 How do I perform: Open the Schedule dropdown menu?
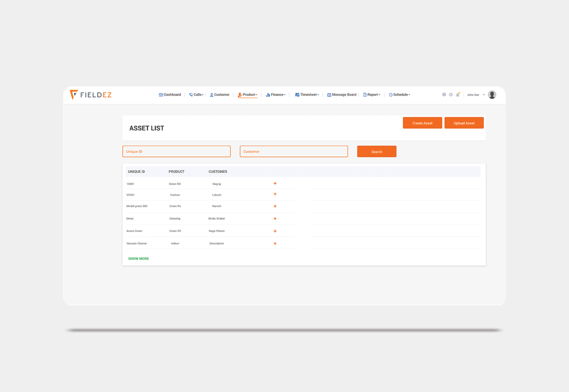(400, 95)
